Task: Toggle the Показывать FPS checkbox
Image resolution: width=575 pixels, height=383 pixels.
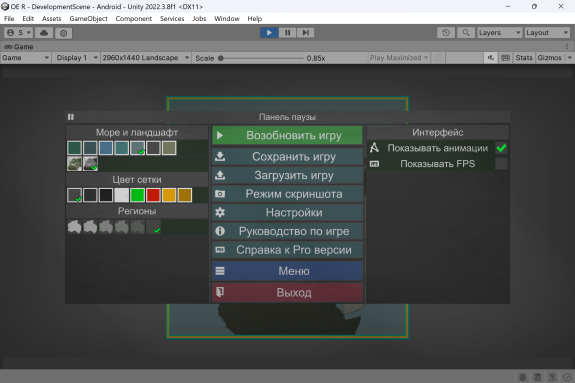Action: 501,164
